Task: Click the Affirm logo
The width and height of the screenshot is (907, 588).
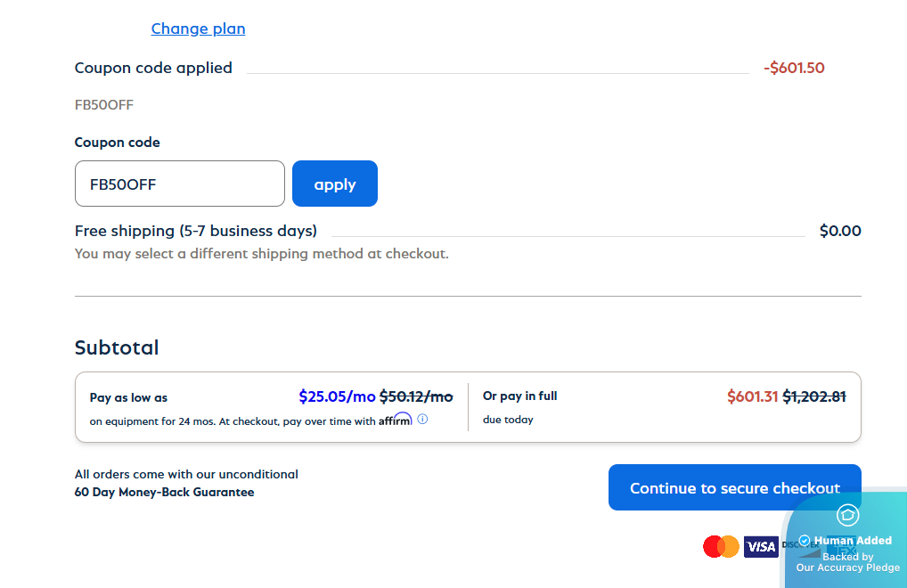Action: pyautogui.click(x=395, y=420)
